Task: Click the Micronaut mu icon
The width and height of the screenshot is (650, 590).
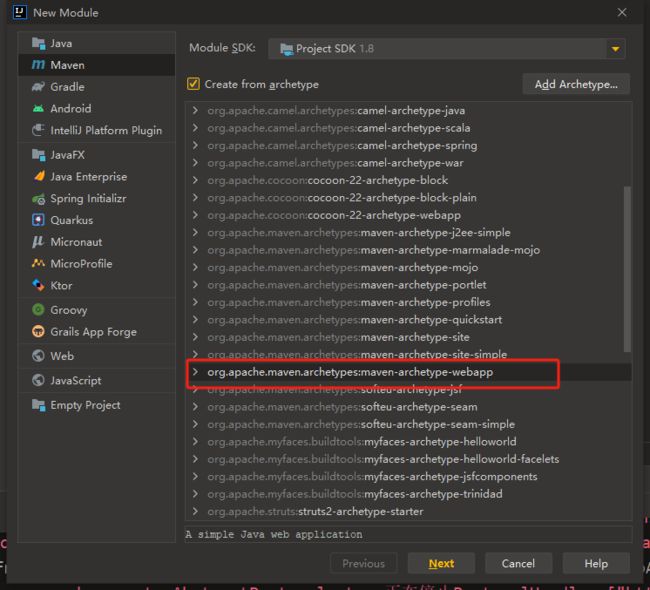Action: coord(38,242)
